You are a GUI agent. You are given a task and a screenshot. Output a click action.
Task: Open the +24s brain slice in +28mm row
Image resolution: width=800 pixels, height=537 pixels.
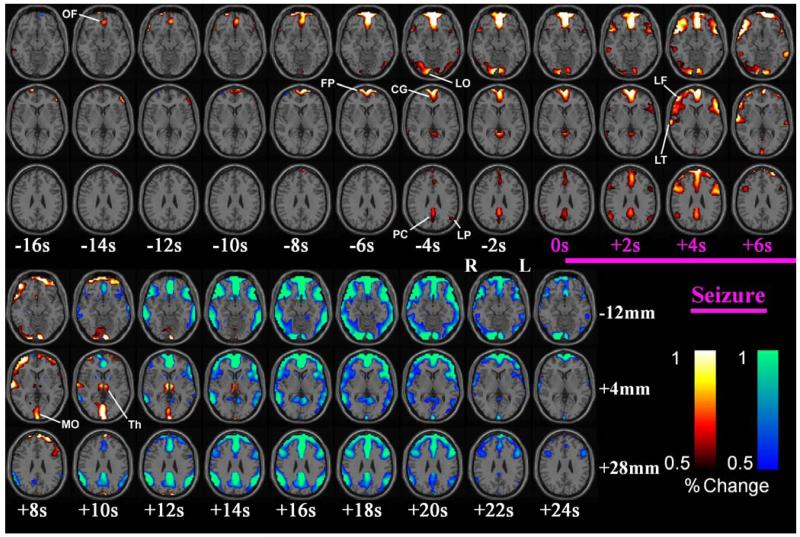pos(562,463)
